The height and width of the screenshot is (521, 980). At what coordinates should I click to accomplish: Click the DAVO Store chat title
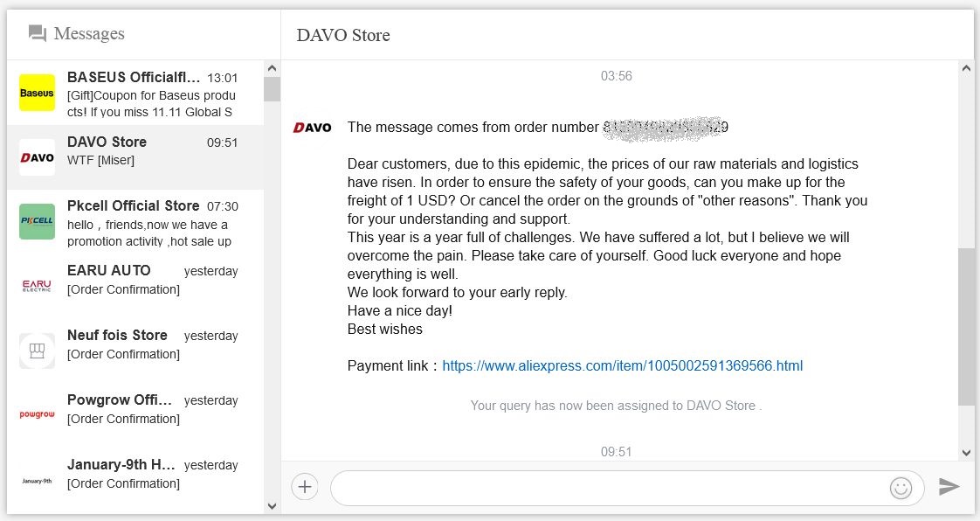tap(343, 35)
